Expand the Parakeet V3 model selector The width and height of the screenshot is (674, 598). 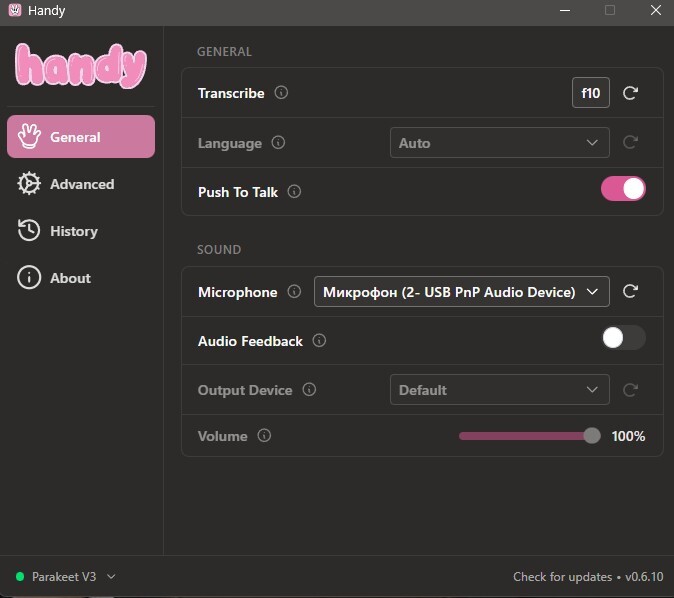66,577
